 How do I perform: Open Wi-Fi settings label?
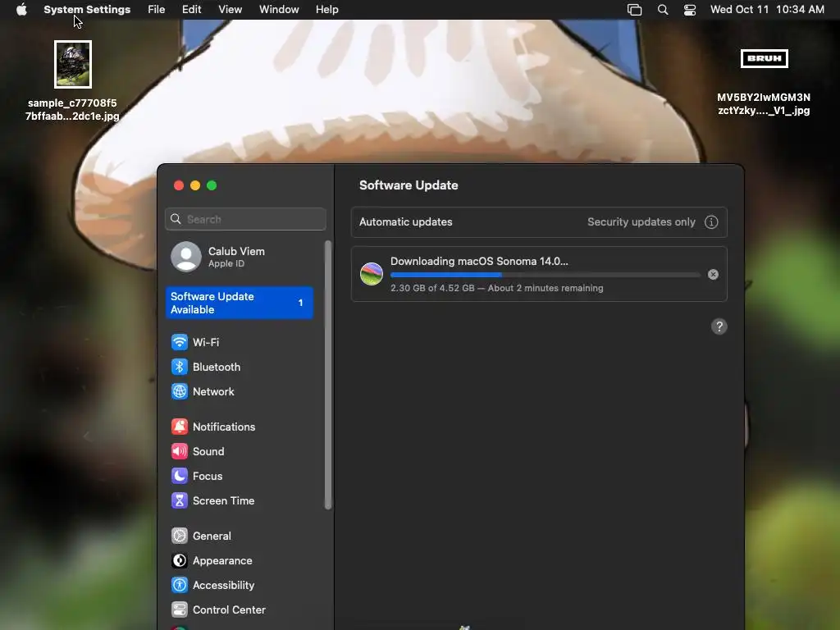206,342
